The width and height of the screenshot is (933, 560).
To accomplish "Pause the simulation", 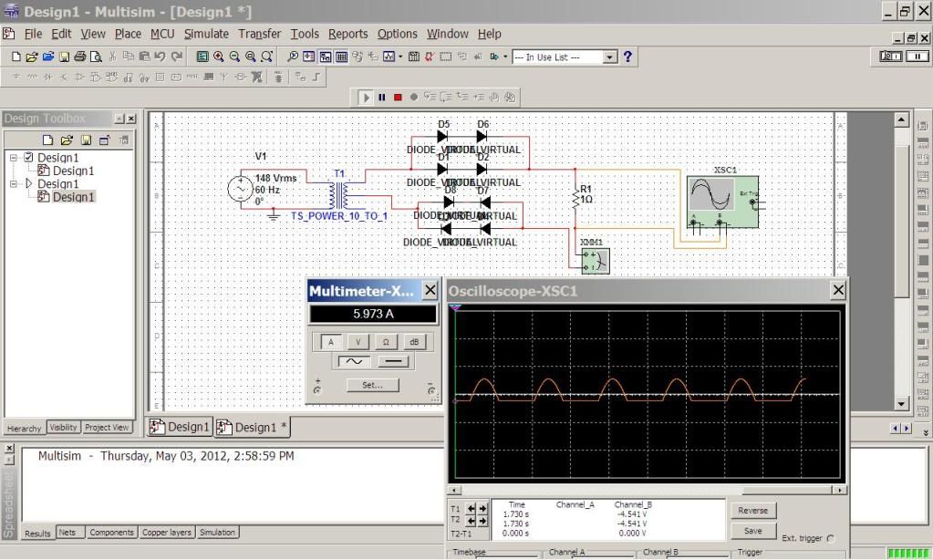I will pos(382,97).
